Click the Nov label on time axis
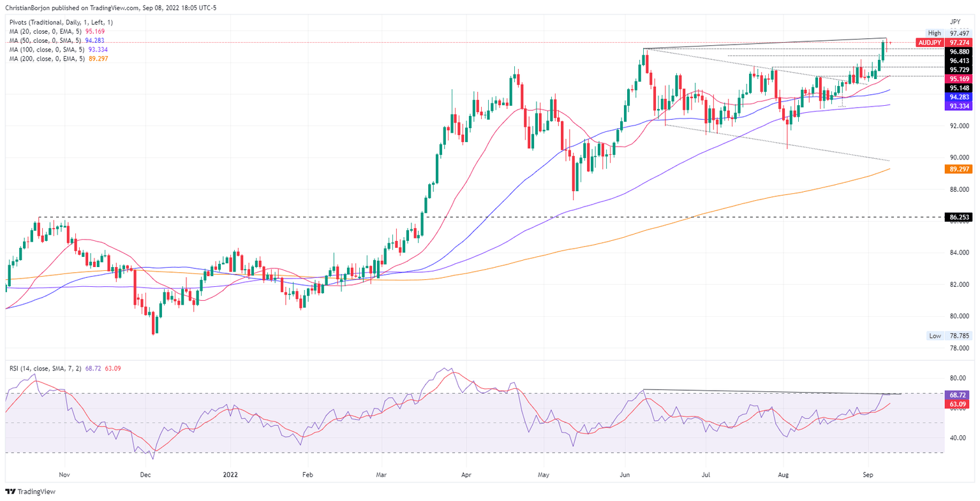Screen dimensions: 980x501 coord(64,475)
